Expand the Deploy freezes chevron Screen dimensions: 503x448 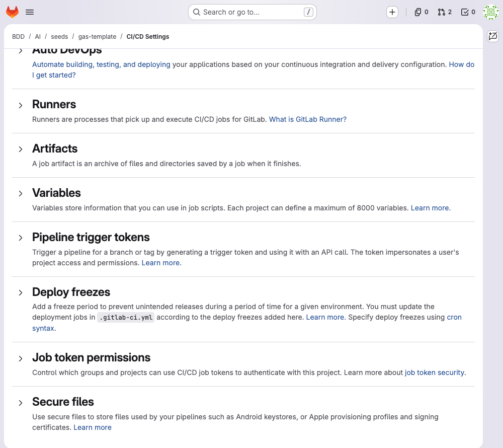[21, 292]
